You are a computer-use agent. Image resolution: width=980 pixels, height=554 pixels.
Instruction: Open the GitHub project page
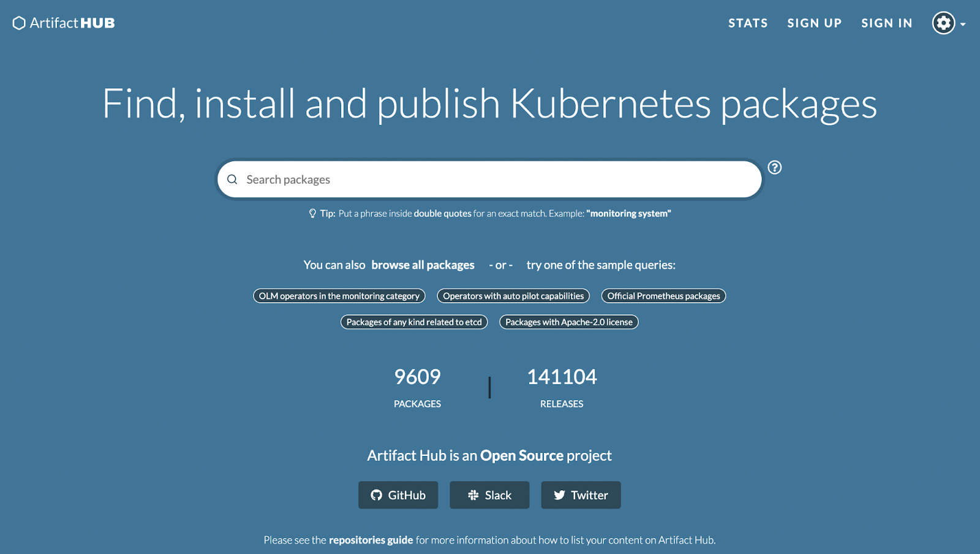(398, 495)
